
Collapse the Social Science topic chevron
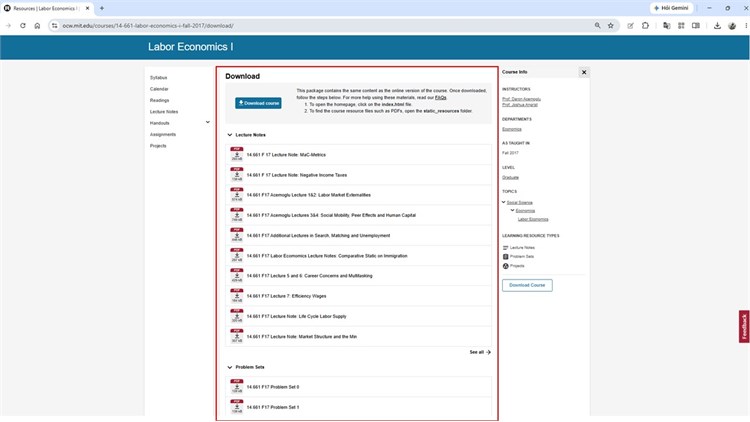coord(504,202)
